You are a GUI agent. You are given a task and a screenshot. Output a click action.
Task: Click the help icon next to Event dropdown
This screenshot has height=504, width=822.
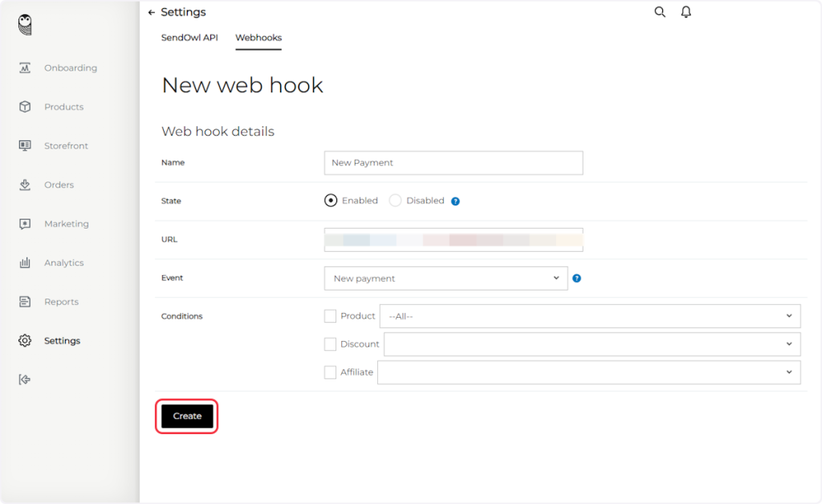[576, 278]
